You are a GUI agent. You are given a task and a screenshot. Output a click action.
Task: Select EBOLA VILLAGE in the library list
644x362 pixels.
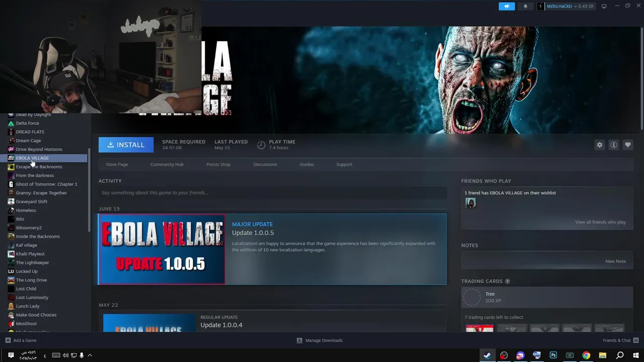coord(32,158)
